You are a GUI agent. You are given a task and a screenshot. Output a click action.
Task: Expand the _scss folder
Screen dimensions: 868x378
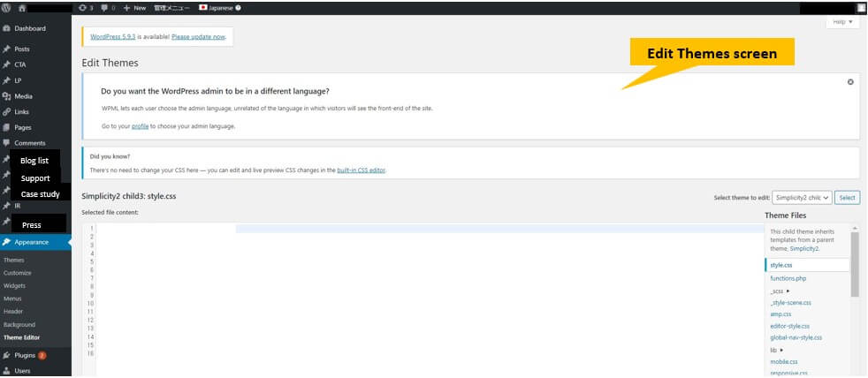pos(779,291)
